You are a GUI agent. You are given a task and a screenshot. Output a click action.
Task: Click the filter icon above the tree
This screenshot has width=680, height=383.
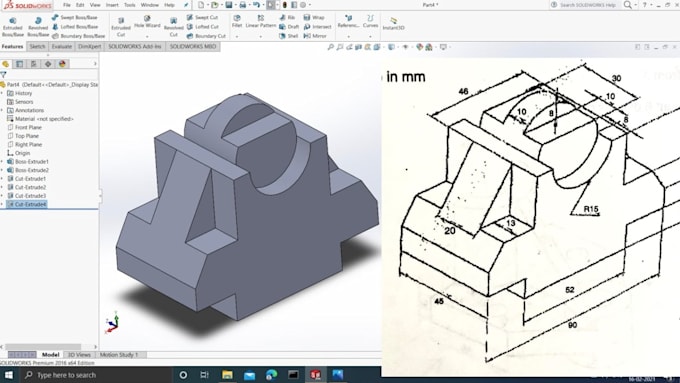[3, 75]
